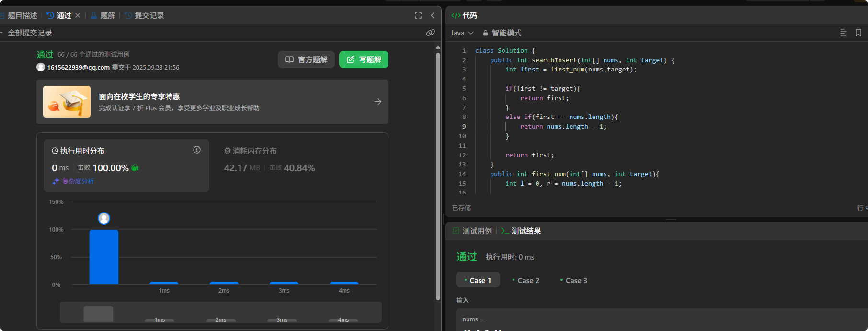Click the gray range selector handle in mini chart
The width and height of the screenshot is (868, 331).
tap(98, 314)
